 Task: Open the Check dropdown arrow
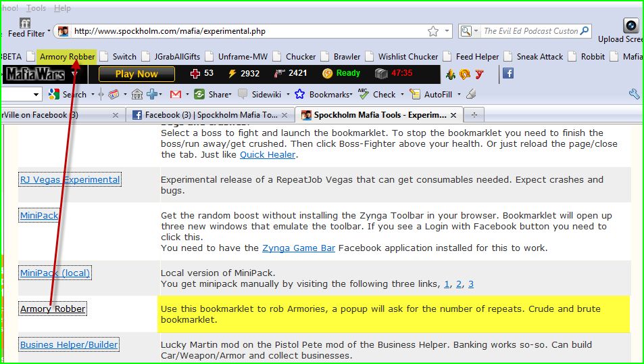point(402,95)
